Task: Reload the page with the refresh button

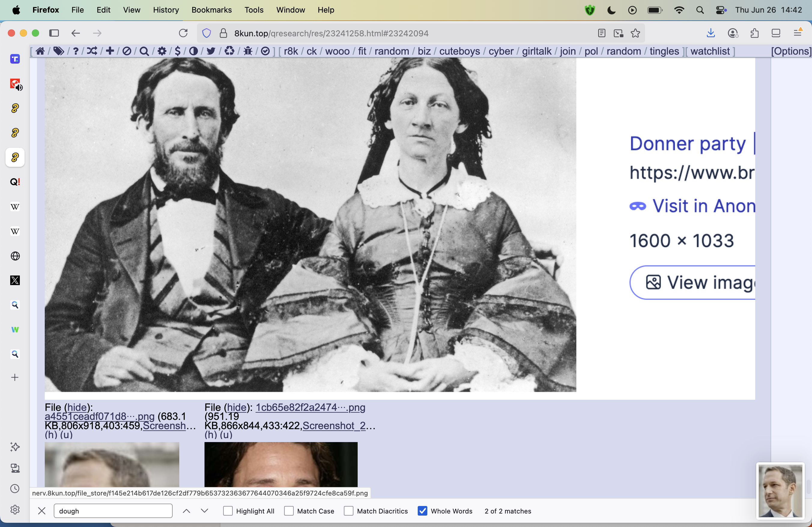Action: coord(183,33)
